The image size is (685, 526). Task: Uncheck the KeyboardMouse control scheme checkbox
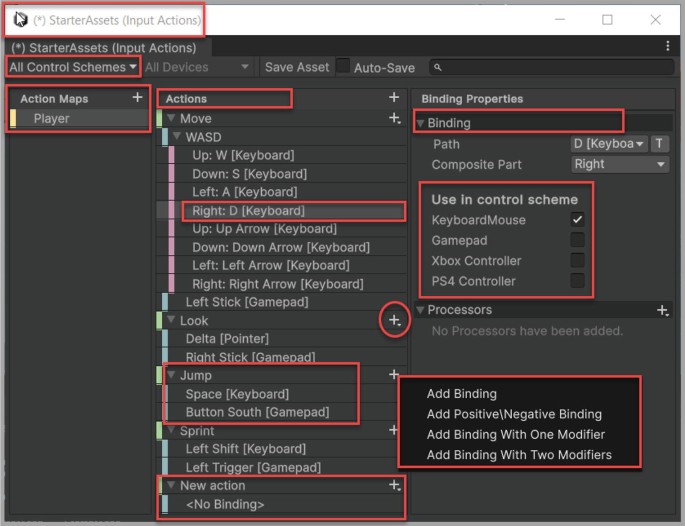click(577, 220)
